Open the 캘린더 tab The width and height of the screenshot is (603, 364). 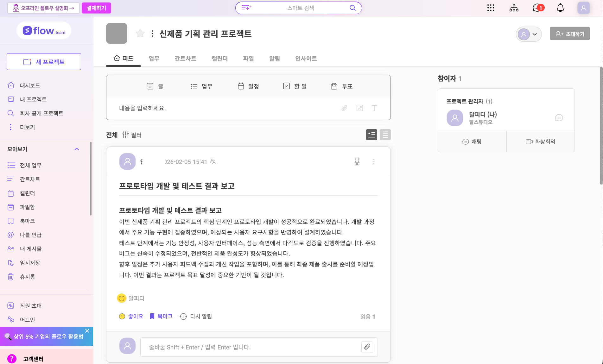pos(219,59)
